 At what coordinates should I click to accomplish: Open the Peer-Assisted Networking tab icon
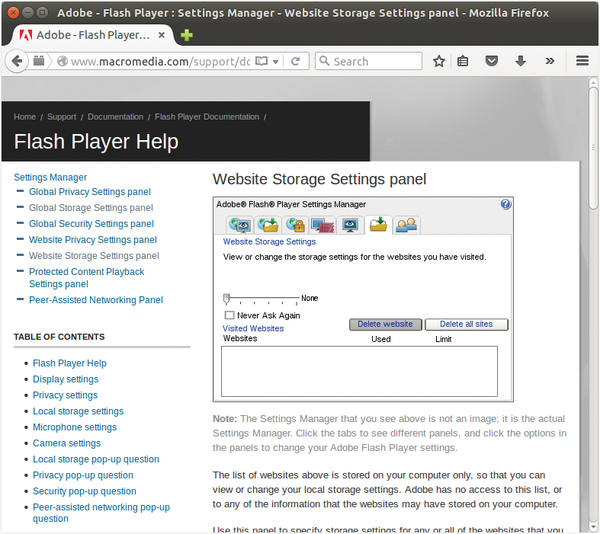coord(405,225)
